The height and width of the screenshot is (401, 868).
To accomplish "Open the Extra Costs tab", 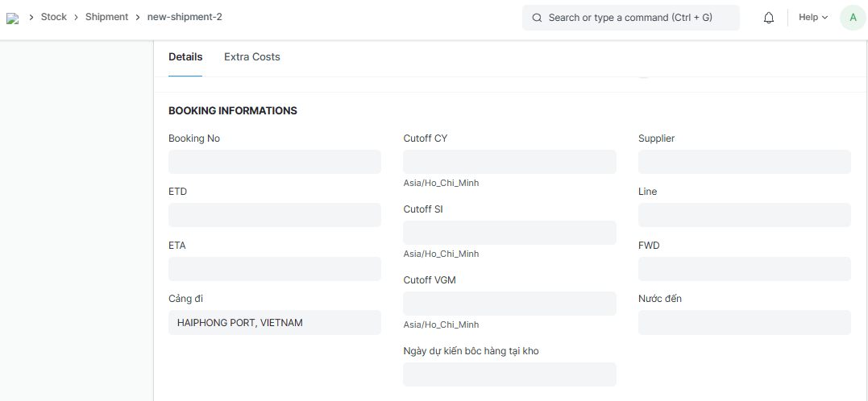I will [x=251, y=57].
